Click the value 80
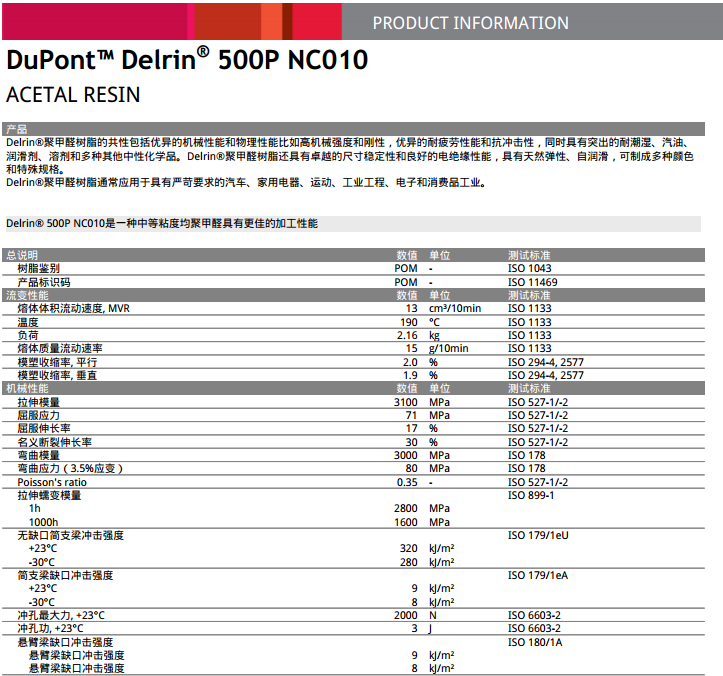 412,468
